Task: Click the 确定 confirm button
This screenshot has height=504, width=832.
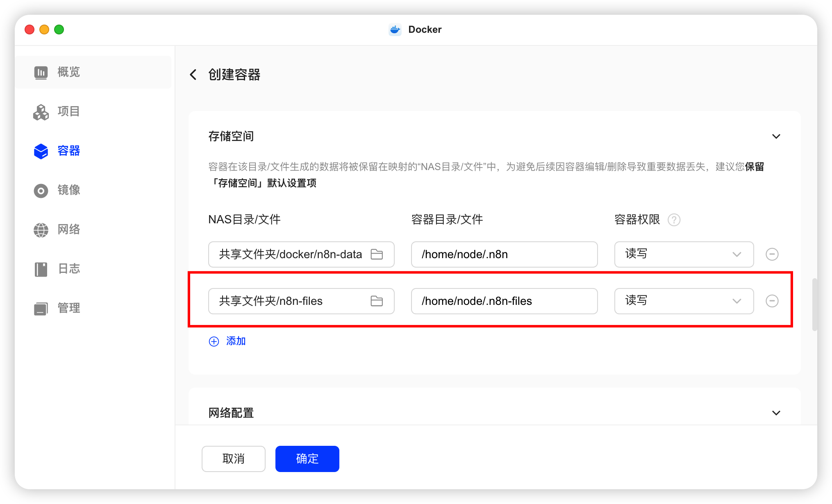Action: [307, 459]
